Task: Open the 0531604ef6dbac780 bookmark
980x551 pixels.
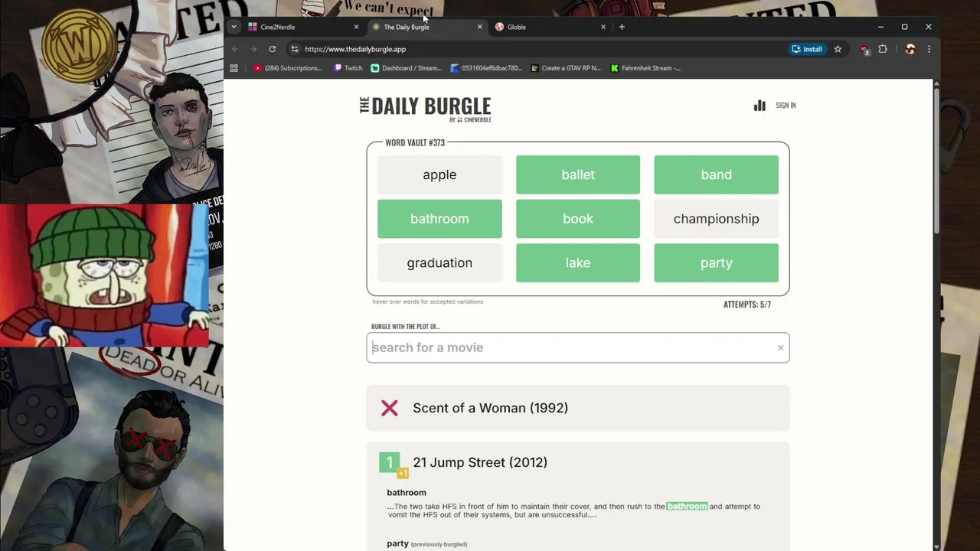Action: [486, 68]
